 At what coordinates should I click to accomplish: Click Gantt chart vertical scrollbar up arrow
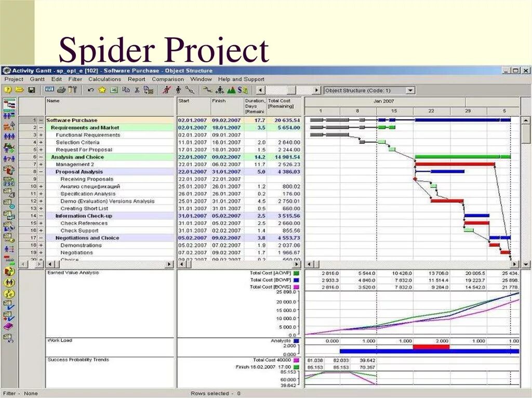tap(526, 120)
